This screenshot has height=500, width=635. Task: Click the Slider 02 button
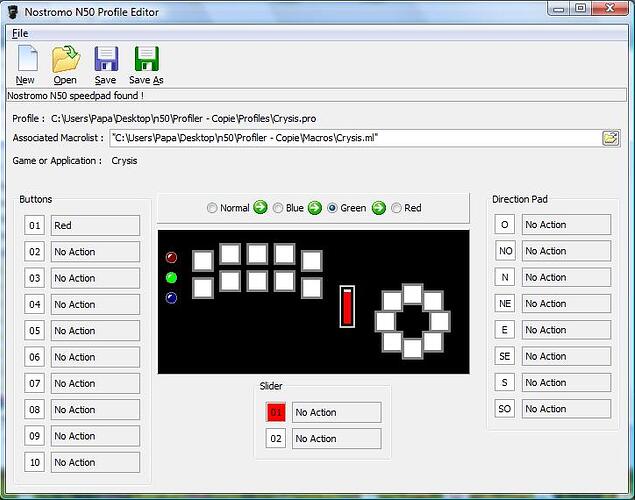277,438
